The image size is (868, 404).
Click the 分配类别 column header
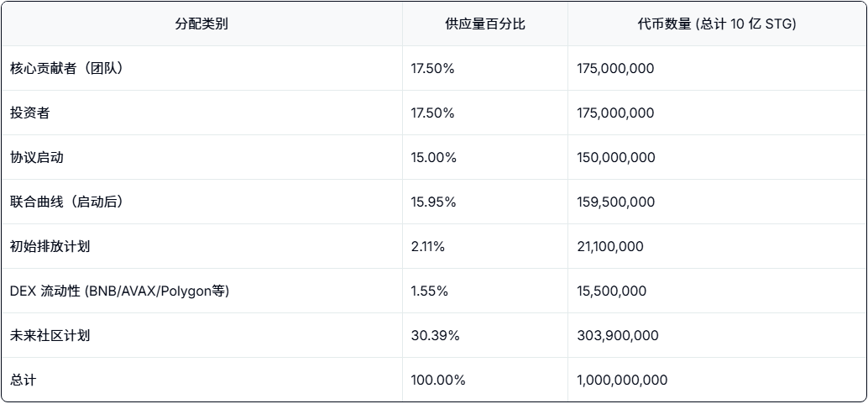coord(201,24)
